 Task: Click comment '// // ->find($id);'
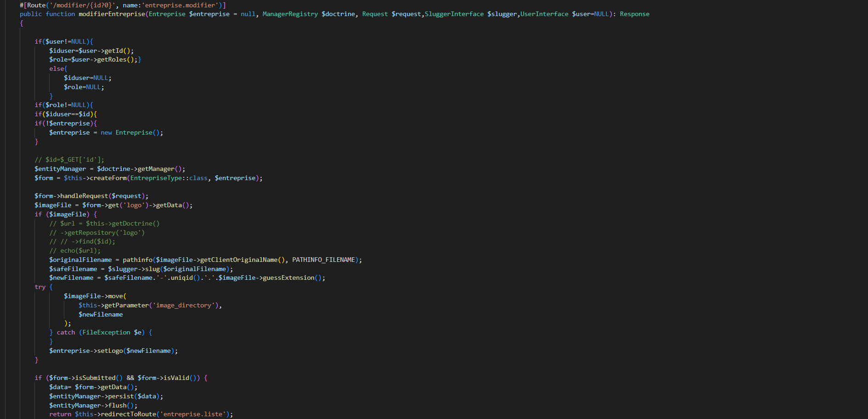pos(82,242)
